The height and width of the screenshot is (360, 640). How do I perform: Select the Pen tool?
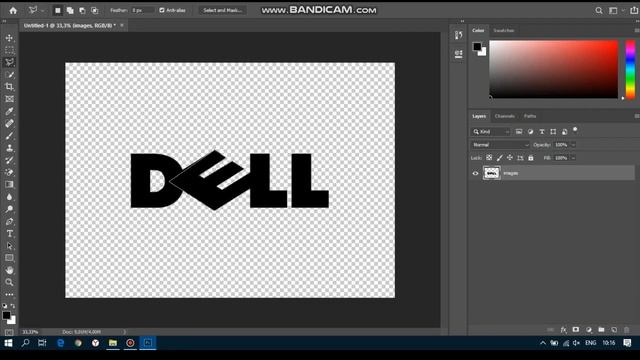point(9,221)
